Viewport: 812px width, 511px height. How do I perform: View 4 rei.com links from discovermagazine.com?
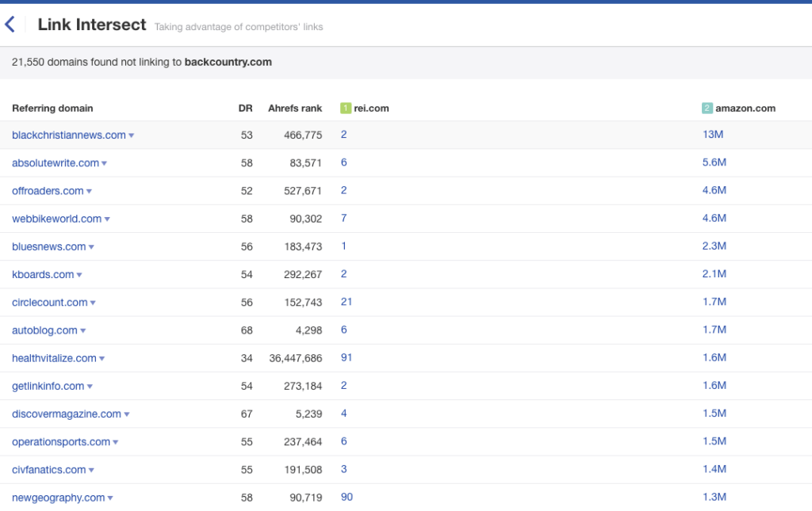[344, 414]
